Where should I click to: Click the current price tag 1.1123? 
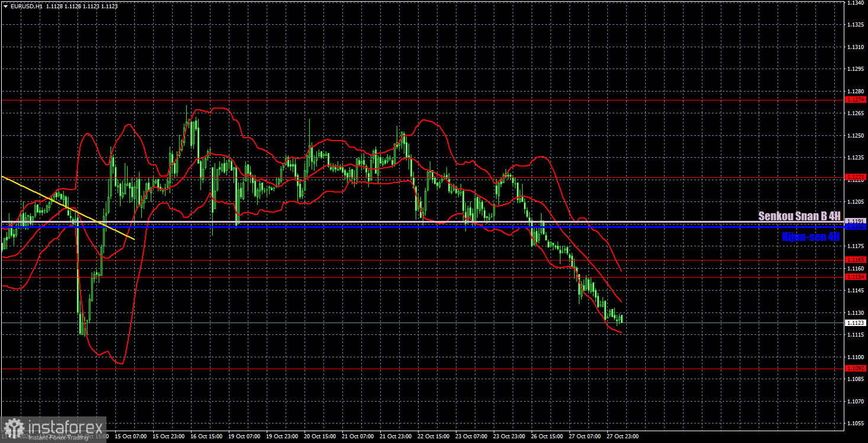tap(856, 323)
